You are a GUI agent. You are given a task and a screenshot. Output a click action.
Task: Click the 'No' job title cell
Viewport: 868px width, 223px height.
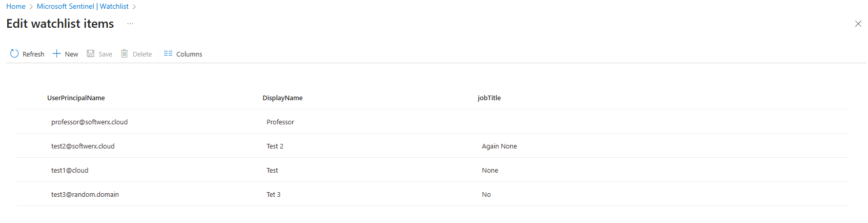[x=486, y=194]
